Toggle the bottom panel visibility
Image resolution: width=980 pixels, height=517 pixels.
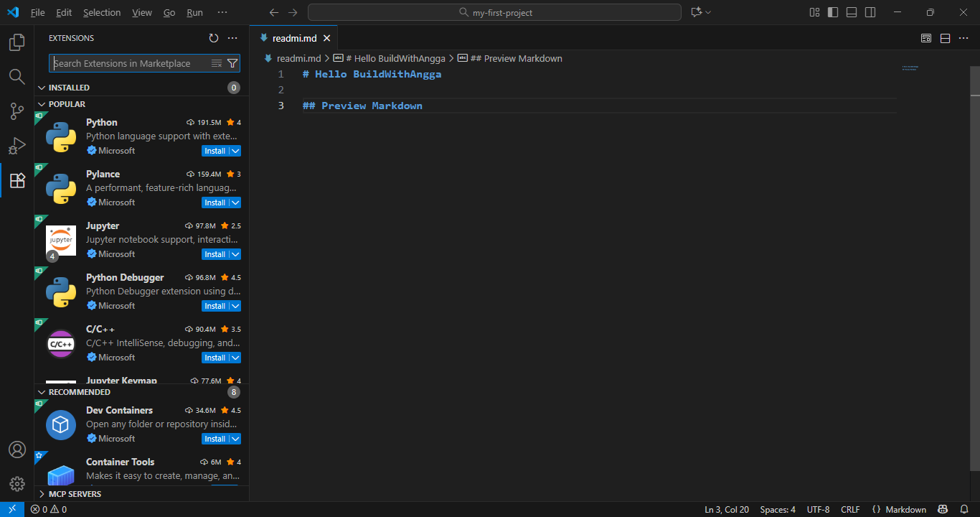[x=851, y=12]
